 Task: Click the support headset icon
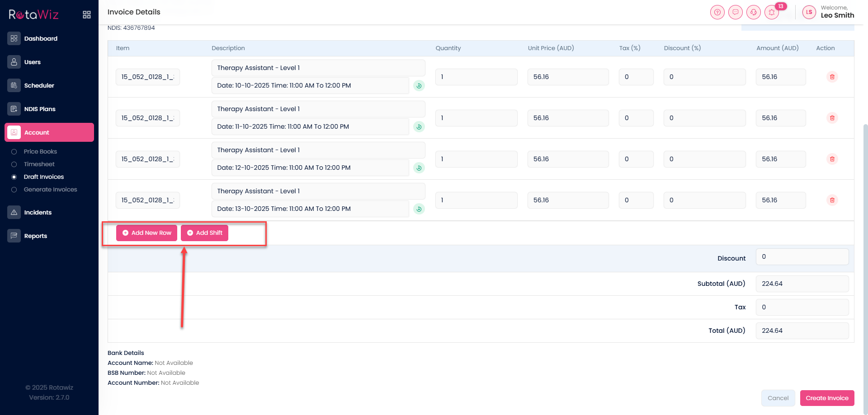click(x=753, y=12)
